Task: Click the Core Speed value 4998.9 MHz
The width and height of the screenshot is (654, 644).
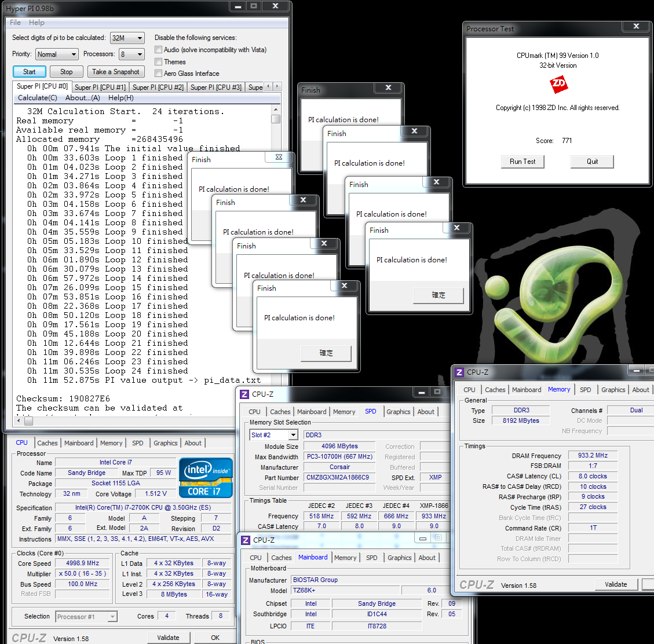Action: pos(83,563)
